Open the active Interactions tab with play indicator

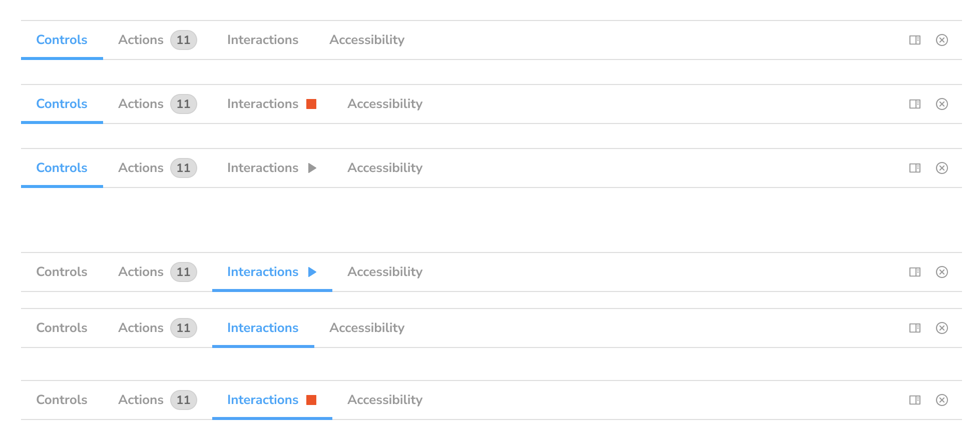tap(263, 272)
